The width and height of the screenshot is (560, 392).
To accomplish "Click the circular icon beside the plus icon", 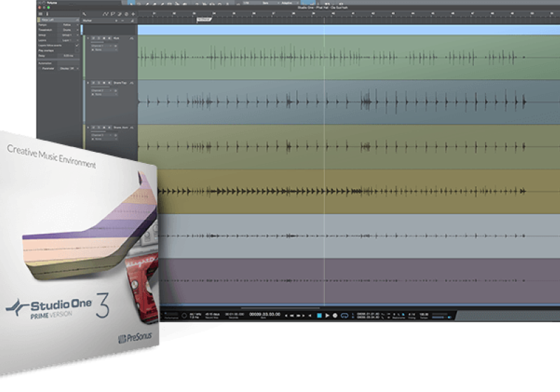I will [x=127, y=14].
